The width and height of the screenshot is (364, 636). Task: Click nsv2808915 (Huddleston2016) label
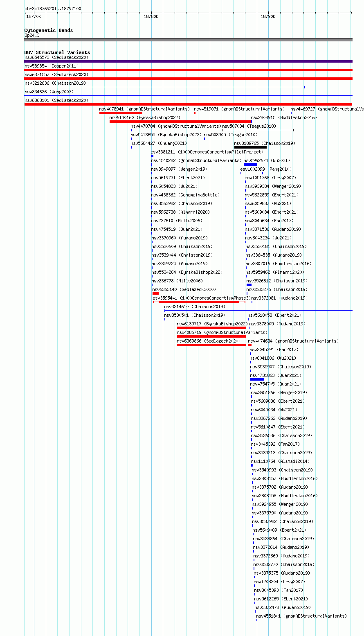[x=284, y=117]
